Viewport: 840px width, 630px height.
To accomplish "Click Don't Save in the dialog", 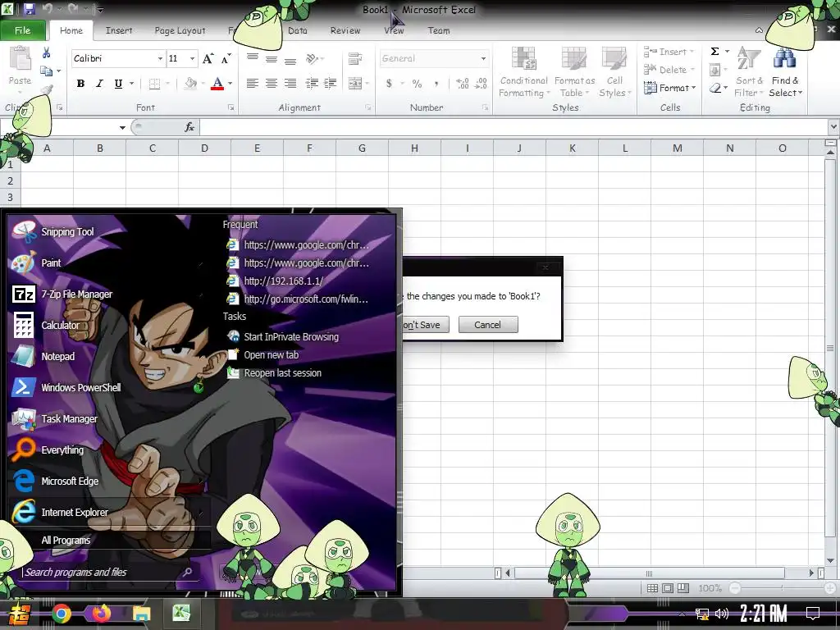I will pyautogui.click(x=425, y=325).
